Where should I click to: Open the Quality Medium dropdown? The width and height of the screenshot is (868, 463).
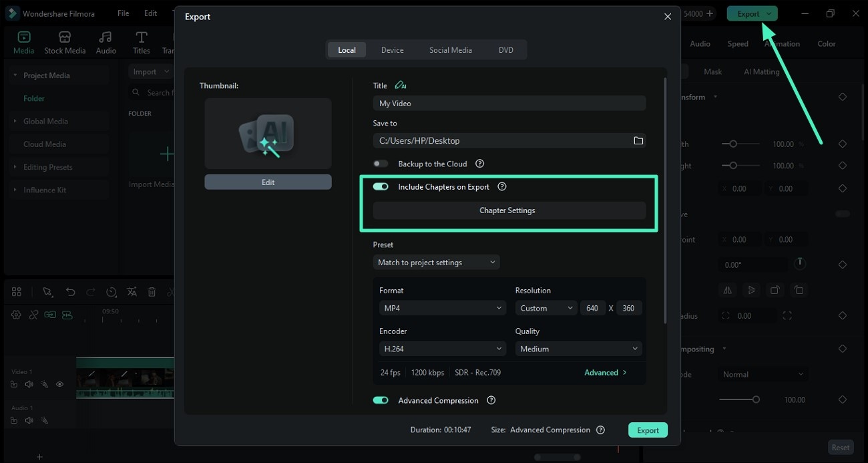(578, 349)
